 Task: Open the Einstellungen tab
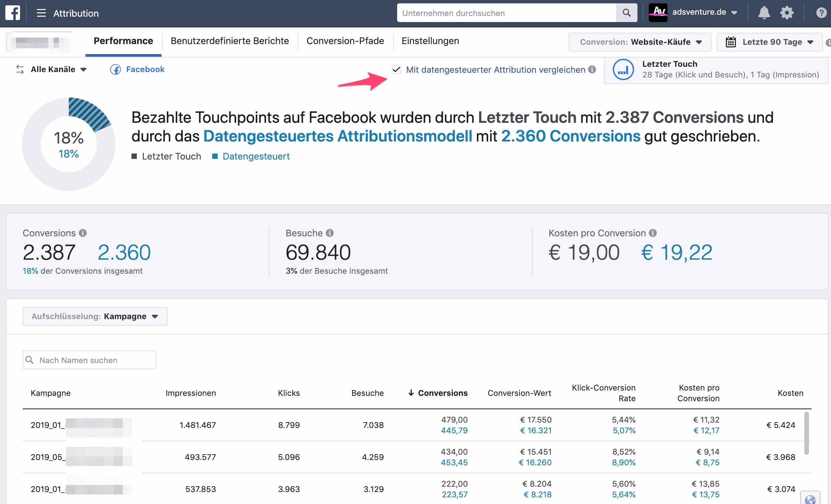tap(430, 41)
